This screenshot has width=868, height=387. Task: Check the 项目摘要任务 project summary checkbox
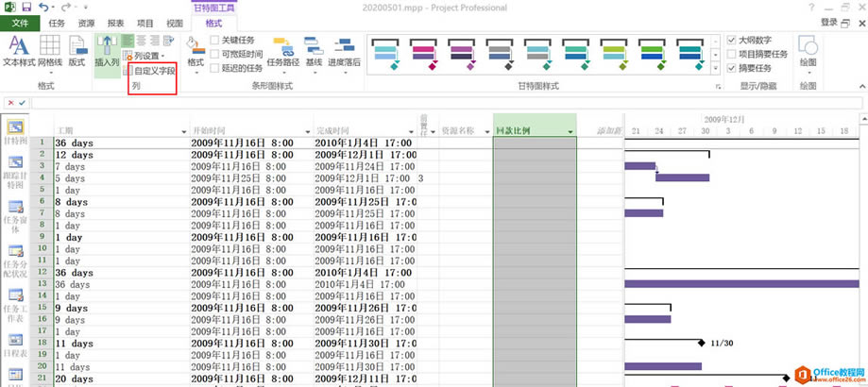pos(732,54)
